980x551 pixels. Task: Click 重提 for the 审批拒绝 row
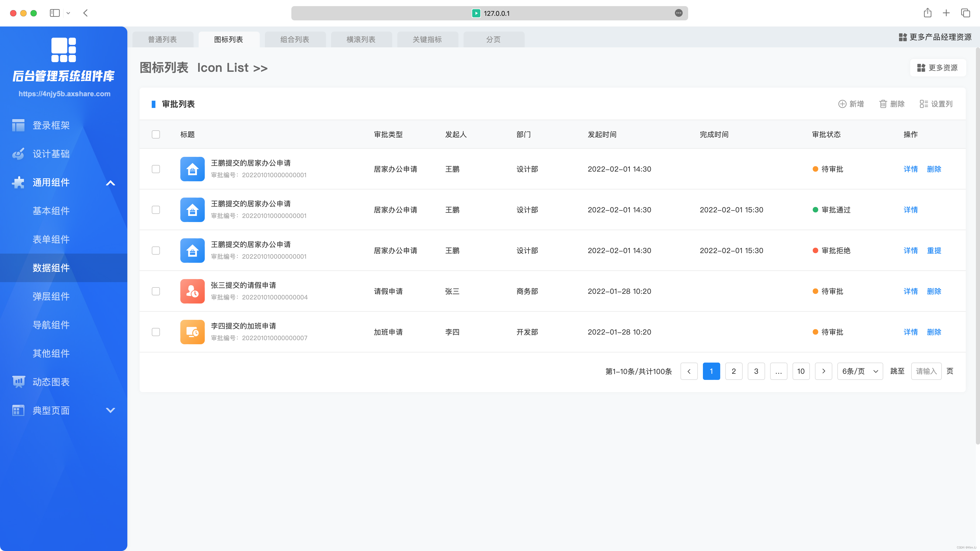point(934,250)
